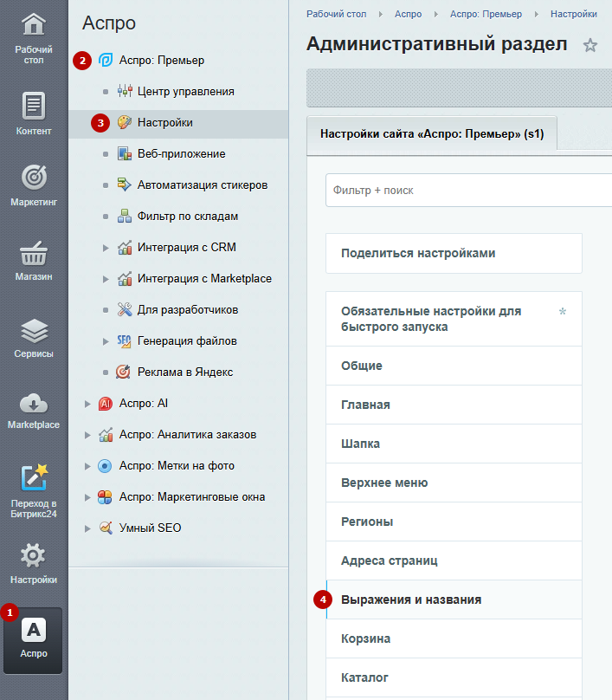
Task: Open the Магазин basket section
Action: pos(34,261)
